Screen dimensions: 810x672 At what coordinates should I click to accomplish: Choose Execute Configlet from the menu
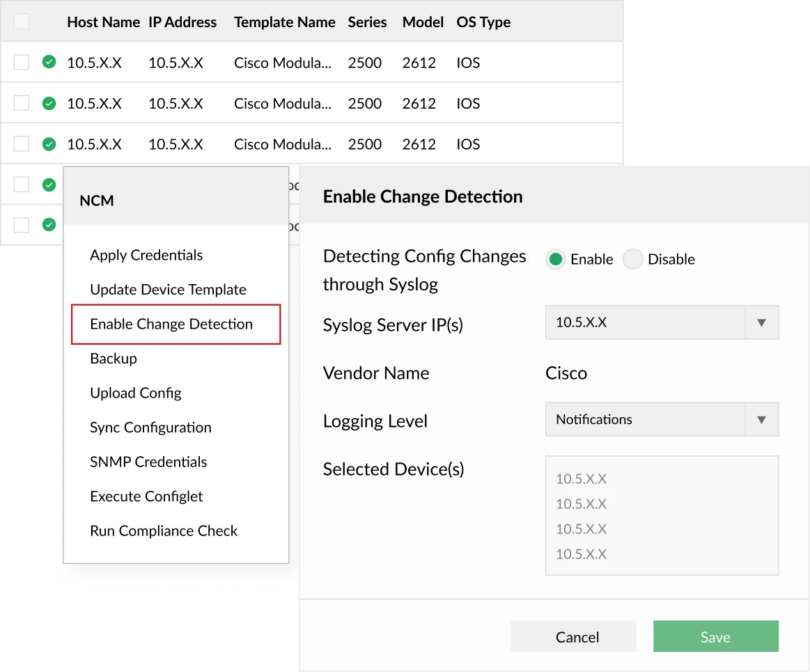(x=146, y=496)
